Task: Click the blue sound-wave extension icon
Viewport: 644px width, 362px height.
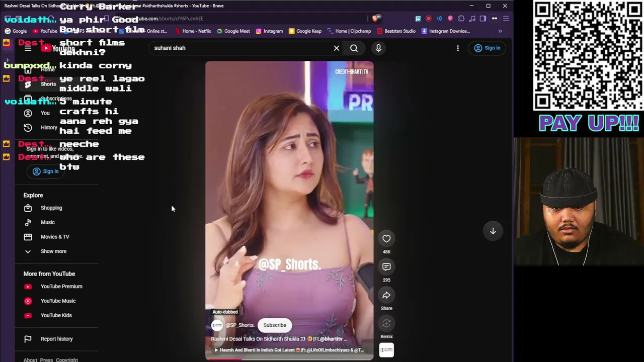Action: tap(439, 19)
